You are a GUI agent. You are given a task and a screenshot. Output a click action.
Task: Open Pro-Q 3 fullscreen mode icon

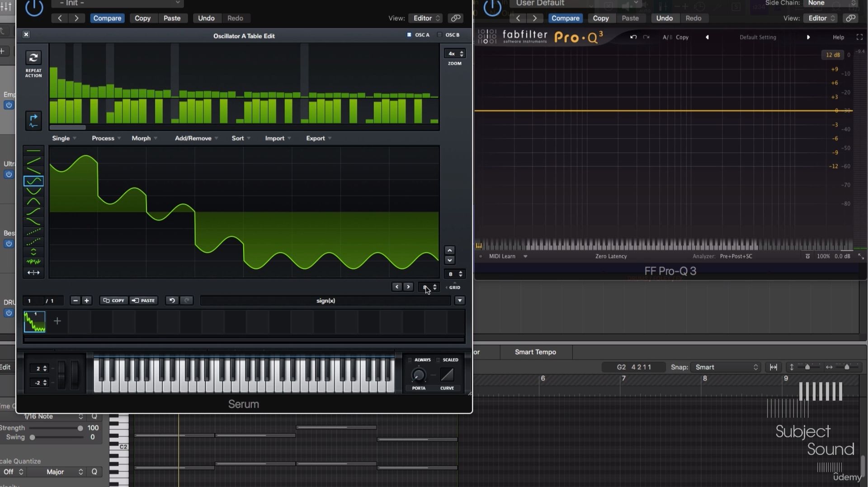point(860,37)
